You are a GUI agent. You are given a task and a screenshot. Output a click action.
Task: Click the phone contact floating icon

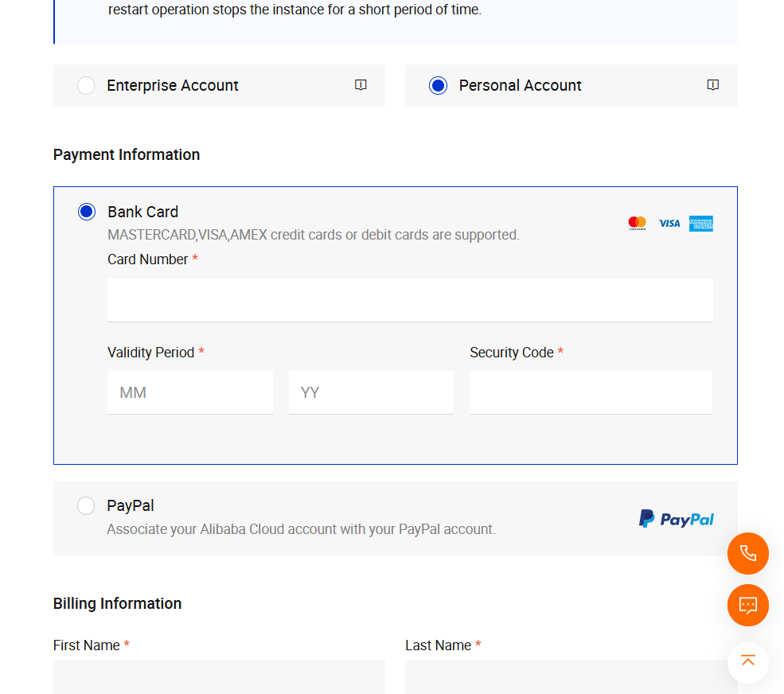747,553
